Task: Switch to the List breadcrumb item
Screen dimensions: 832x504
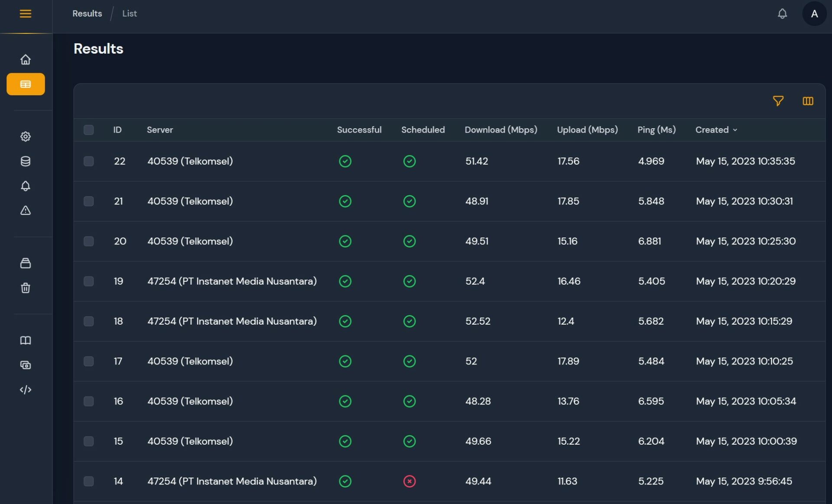Action: click(129, 13)
